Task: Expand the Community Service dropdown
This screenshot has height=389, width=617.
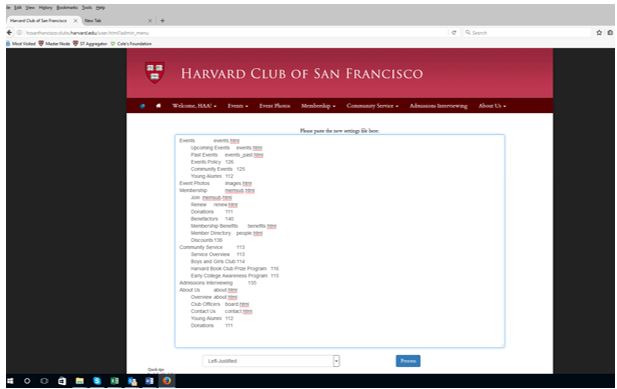Action: pos(372,106)
